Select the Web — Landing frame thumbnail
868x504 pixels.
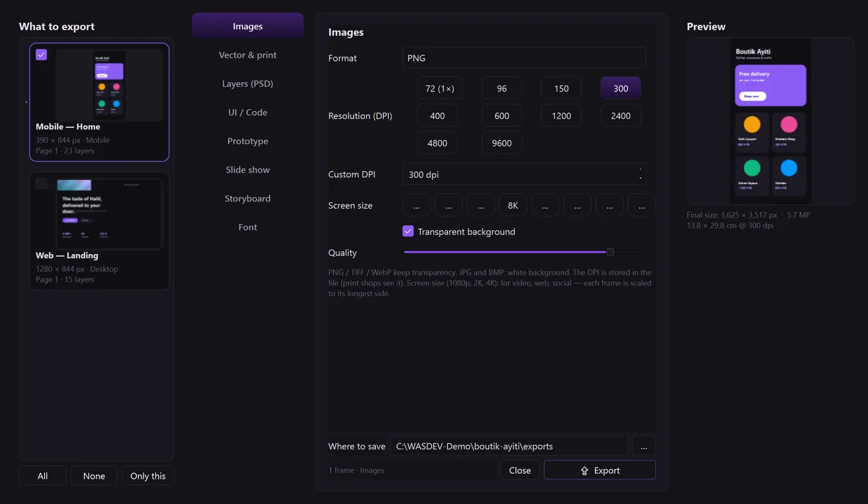109,213
